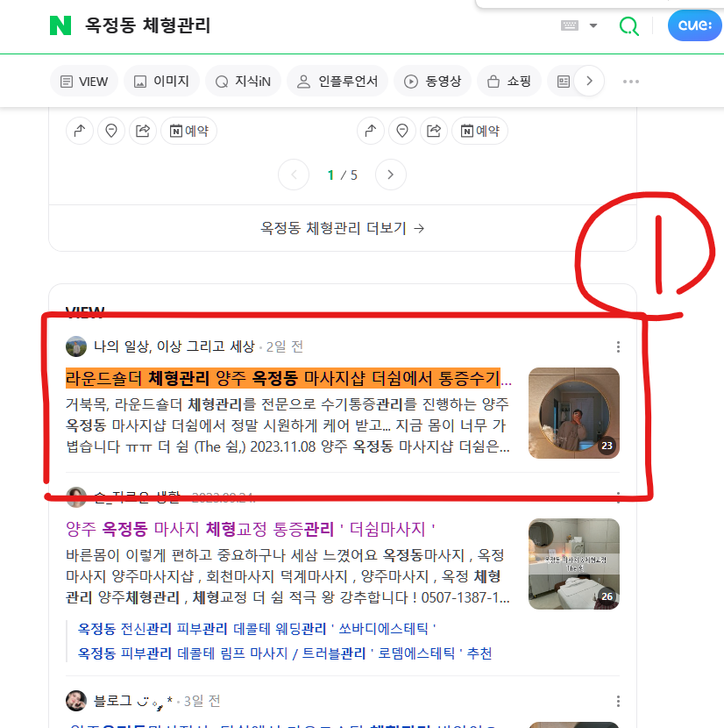This screenshot has height=728, width=724.
Task: Open the post excerpt beginning 거북목, 라운드숄더
Action: pos(287,425)
